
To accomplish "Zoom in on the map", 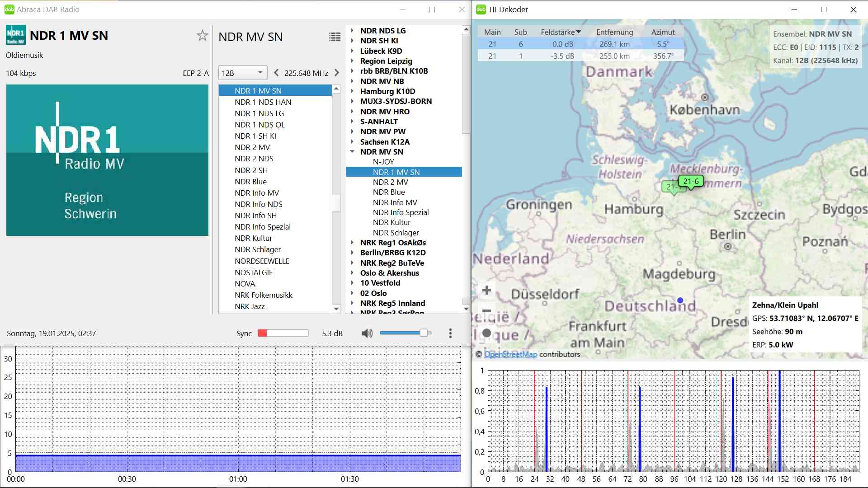I will (487, 290).
